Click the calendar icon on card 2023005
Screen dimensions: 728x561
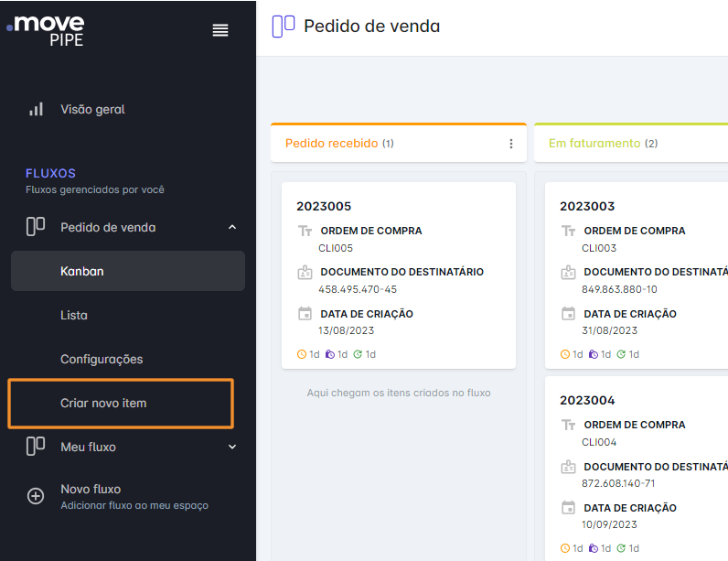[x=305, y=314]
